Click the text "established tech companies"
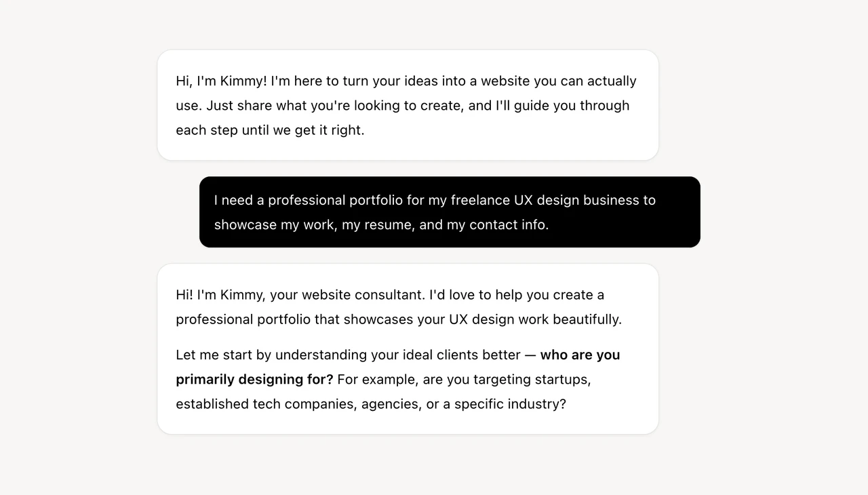The height and width of the screenshot is (495, 868). pyautogui.click(x=266, y=404)
